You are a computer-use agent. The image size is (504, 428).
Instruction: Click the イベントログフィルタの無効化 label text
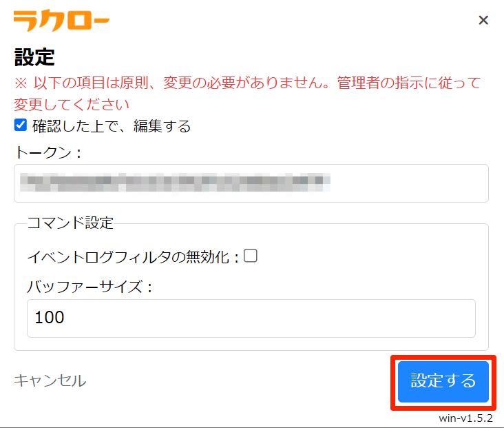pyautogui.click(x=132, y=257)
